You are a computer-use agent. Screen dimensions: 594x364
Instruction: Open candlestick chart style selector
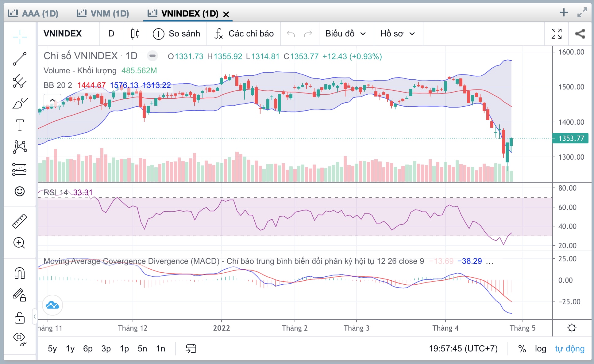pyautogui.click(x=135, y=34)
